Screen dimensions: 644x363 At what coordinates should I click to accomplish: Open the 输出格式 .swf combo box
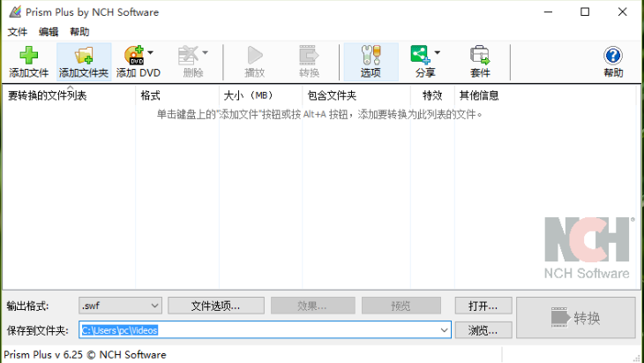pos(120,306)
